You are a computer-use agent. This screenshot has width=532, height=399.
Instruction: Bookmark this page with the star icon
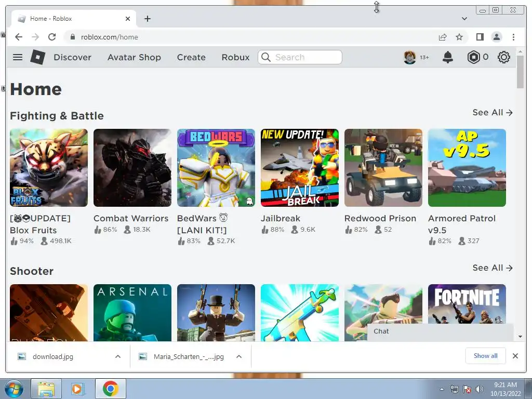(459, 37)
